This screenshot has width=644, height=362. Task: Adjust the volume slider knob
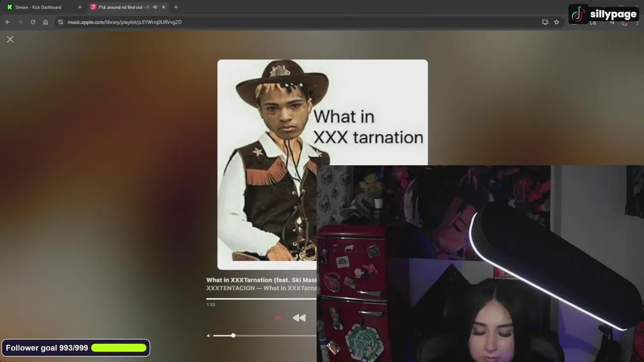point(233,335)
